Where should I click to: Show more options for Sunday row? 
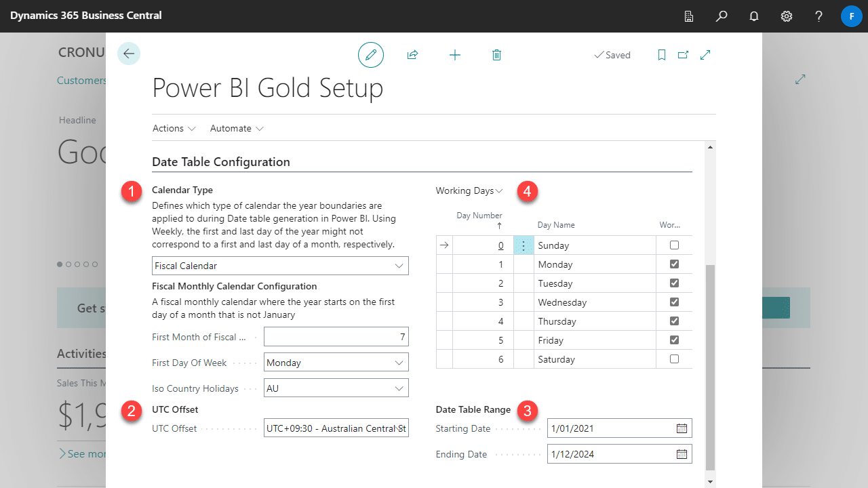tap(524, 245)
